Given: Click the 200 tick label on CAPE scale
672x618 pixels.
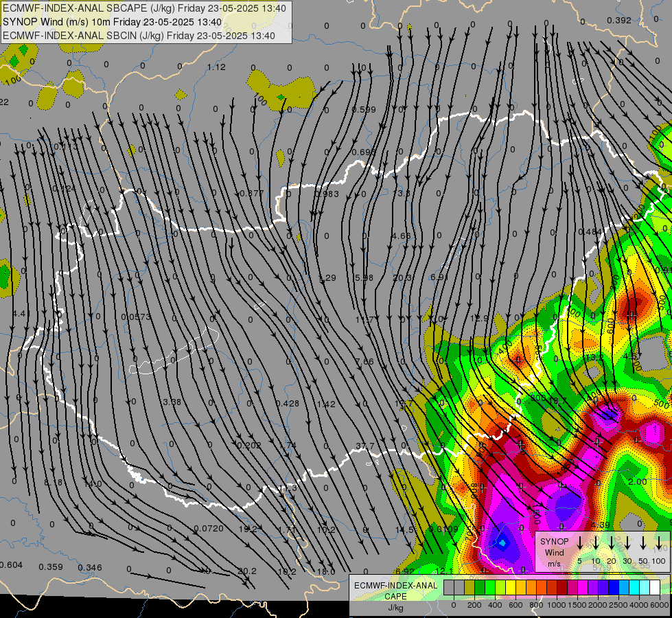Looking at the screenshot, I should (474, 605).
